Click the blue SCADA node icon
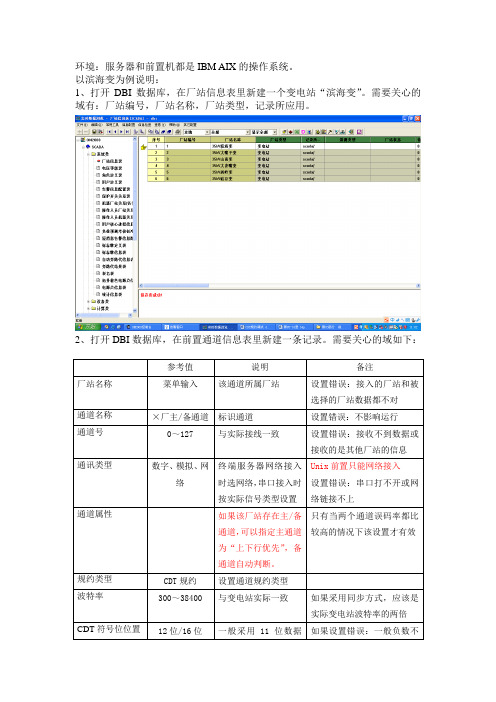The height and width of the screenshot is (702, 496). coord(88,147)
